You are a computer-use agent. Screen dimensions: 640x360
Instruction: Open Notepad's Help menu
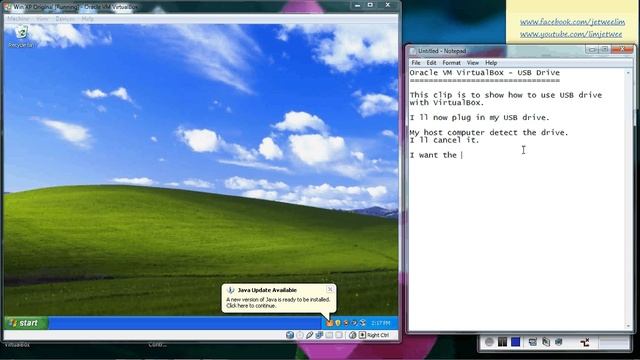[x=491, y=62]
